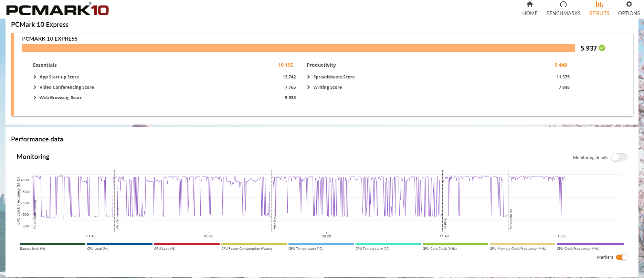Click the App Start-up chart marker
644x278 pixels.
[275, 220]
